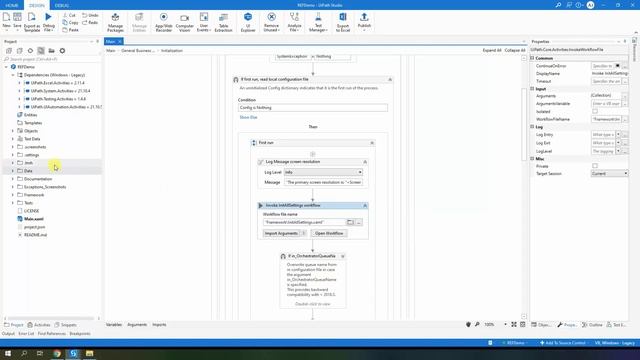
Task: Open the Arguments panel tab
Action: (x=137, y=324)
